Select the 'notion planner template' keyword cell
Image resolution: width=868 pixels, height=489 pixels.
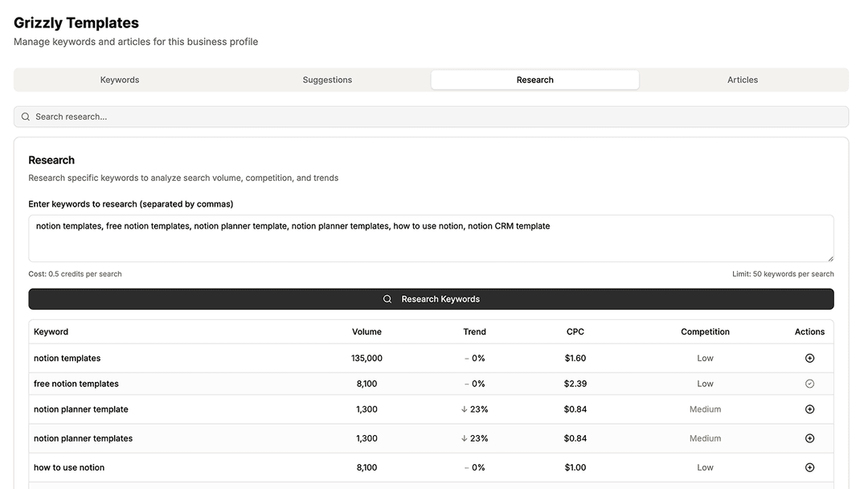click(81, 409)
